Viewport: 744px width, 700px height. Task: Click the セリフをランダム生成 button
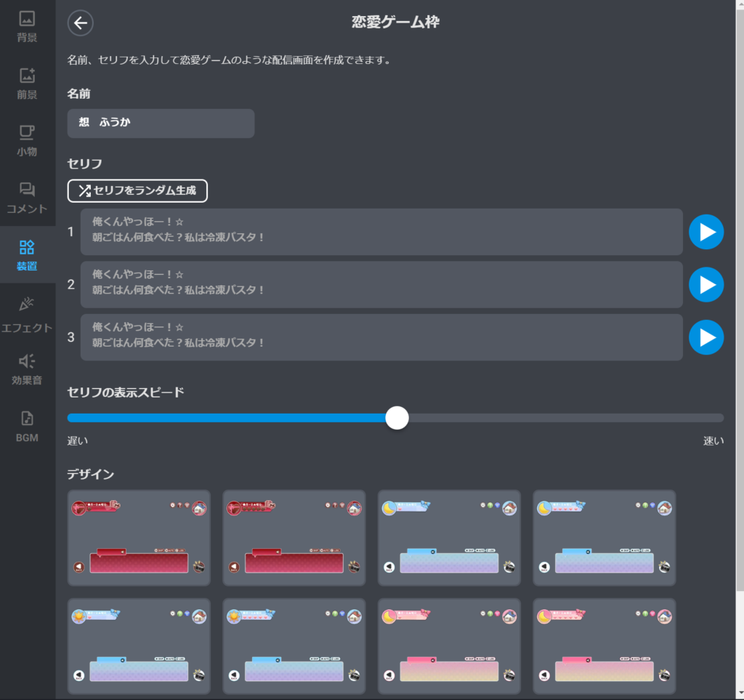click(x=137, y=190)
